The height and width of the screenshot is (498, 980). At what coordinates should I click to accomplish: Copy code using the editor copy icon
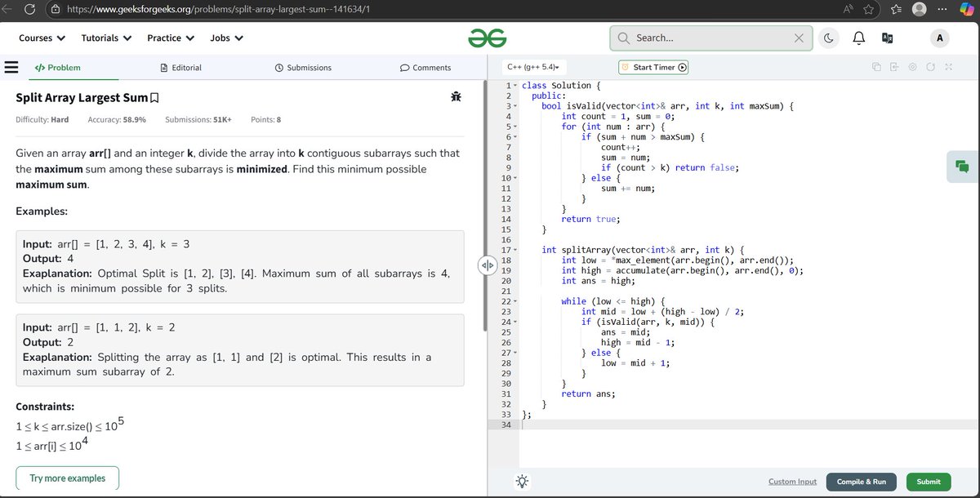(876, 67)
